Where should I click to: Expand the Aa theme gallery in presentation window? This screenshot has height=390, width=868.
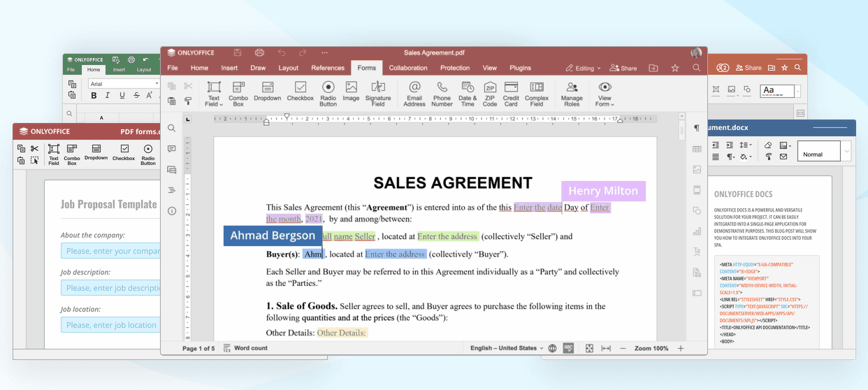pyautogui.click(x=798, y=91)
